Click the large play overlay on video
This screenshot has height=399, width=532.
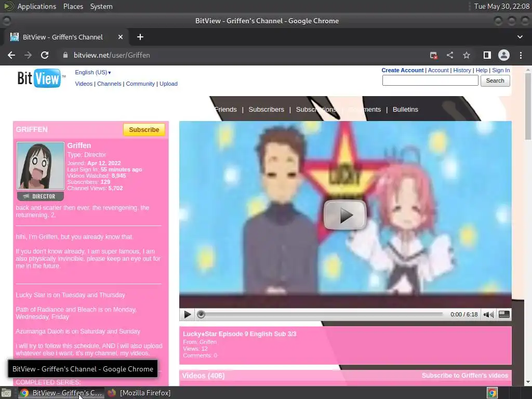point(345,215)
